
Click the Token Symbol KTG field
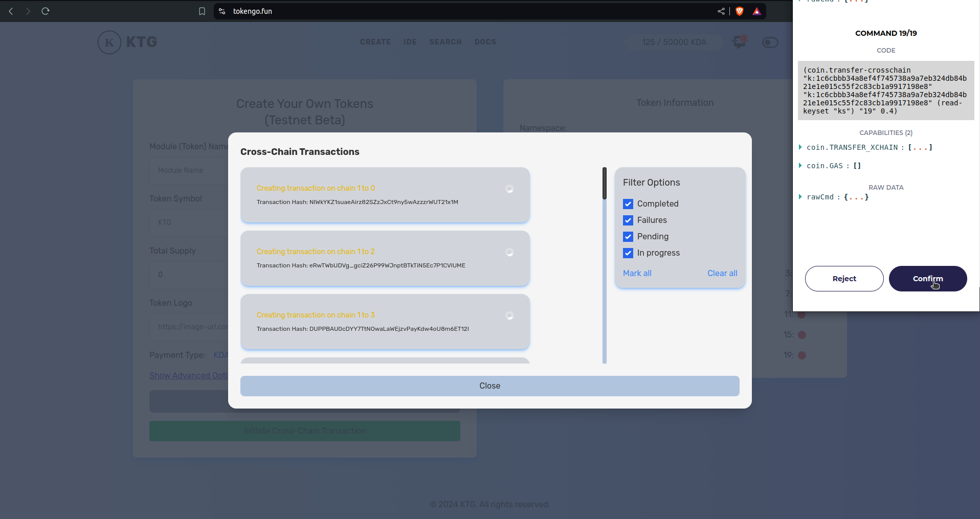189,222
